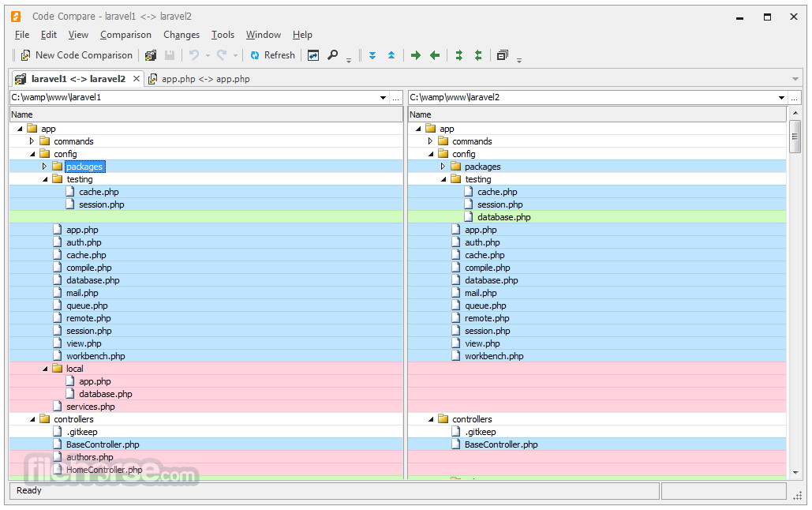Viewport: 812px width, 510px height.
Task: Expand the right pane packages folder
Action: [x=443, y=167]
